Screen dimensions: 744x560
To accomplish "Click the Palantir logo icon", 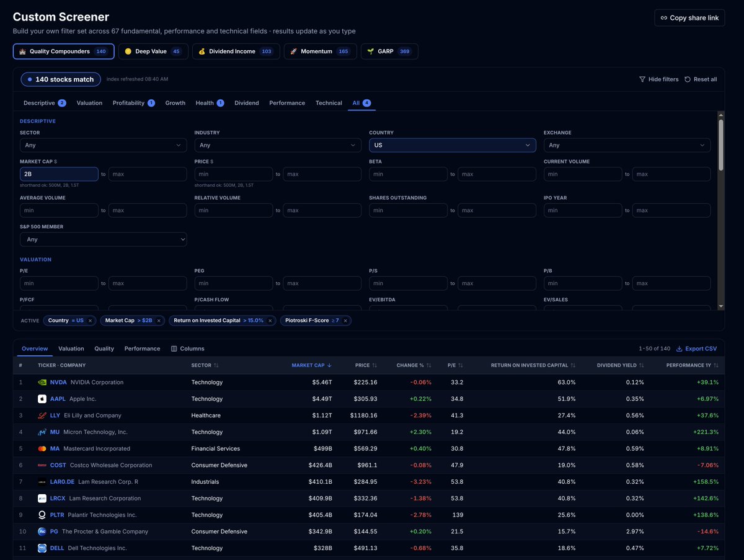I will coord(42,515).
